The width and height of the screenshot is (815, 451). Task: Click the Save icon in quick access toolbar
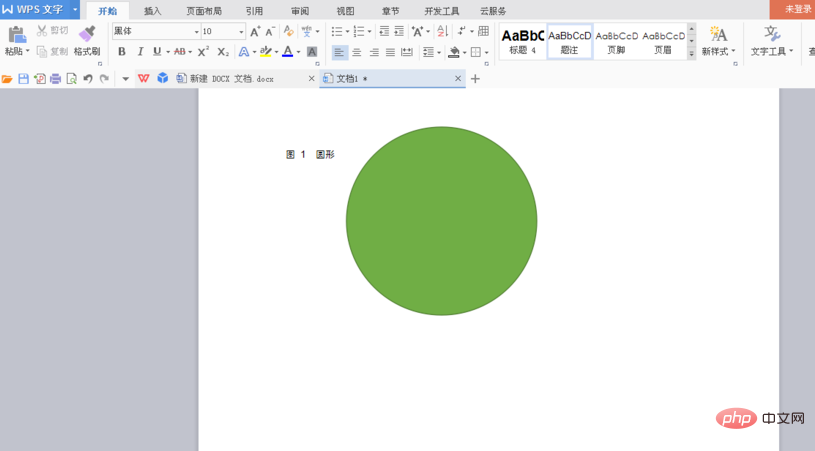pos(23,78)
